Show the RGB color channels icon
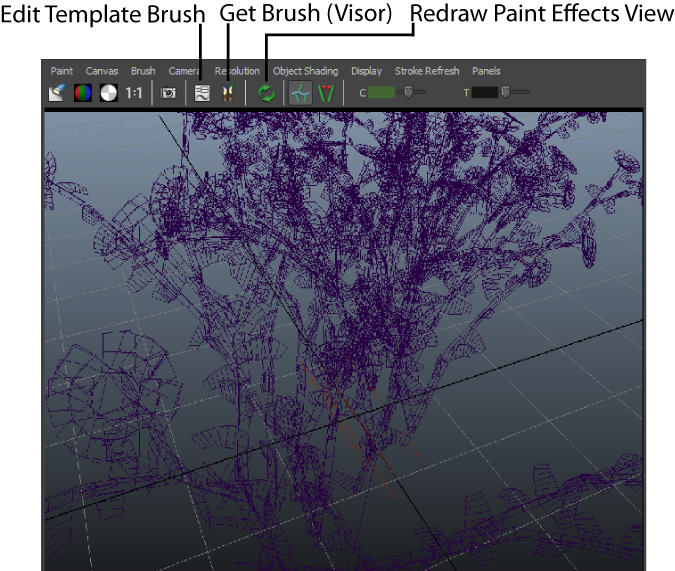The height and width of the screenshot is (571, 675). 83,93
